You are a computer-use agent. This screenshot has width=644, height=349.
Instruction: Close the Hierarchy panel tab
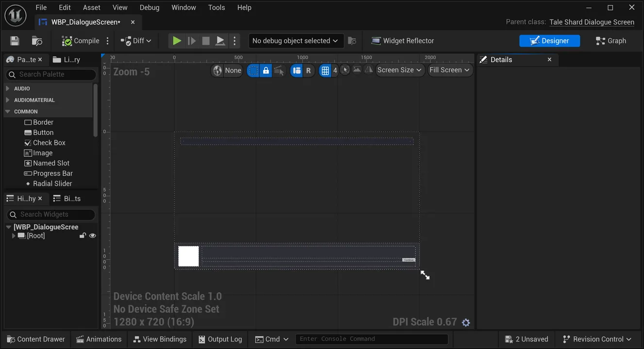(40, 199)
